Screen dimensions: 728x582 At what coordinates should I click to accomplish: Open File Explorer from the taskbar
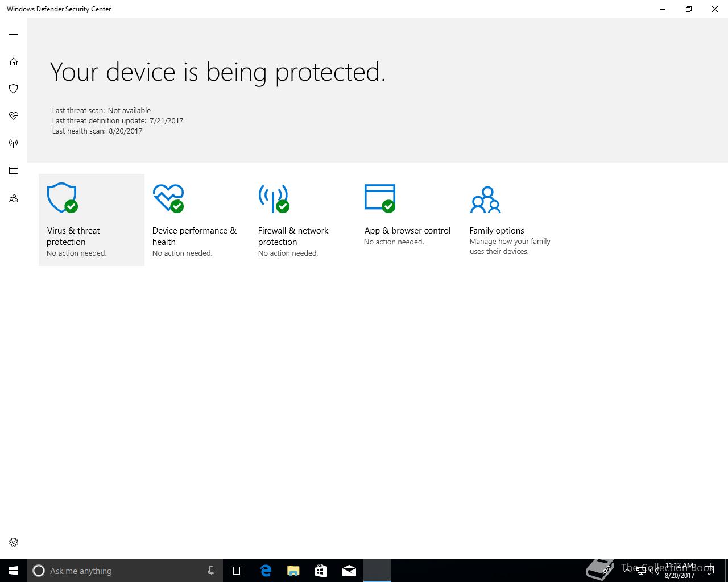pyautogui.click(x=293, y=571)
